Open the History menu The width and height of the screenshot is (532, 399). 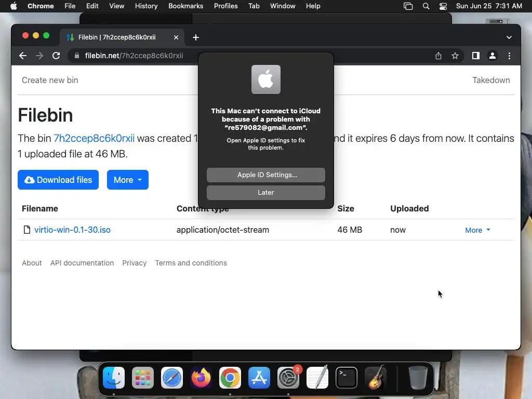146,6
